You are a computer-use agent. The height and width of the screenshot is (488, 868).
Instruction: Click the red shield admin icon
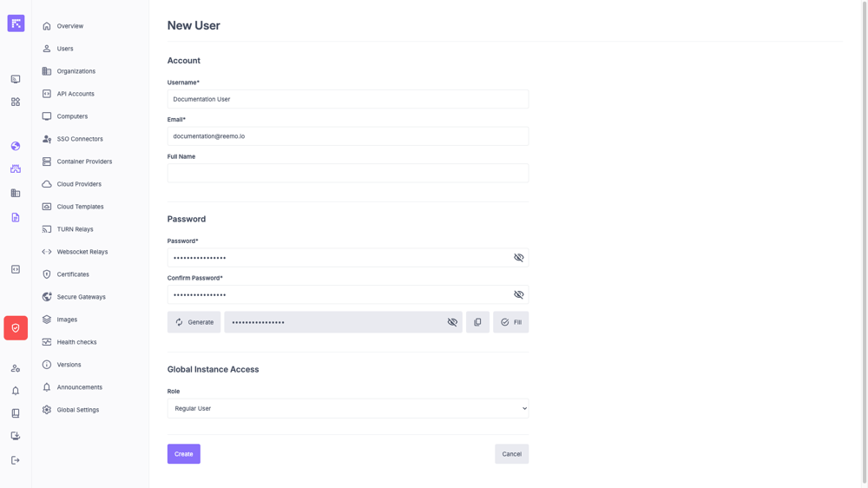click(16, 328)
